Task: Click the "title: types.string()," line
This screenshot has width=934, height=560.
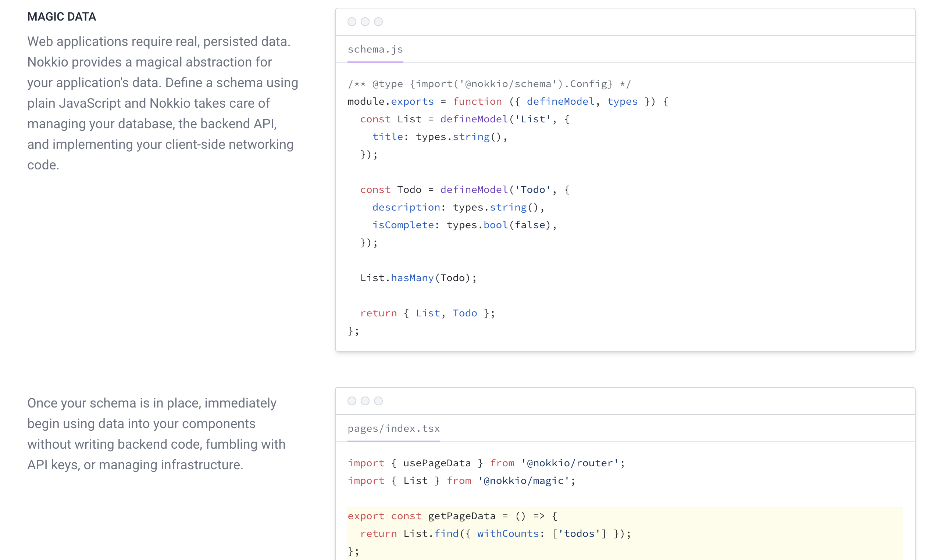Action: click(440, 137)
